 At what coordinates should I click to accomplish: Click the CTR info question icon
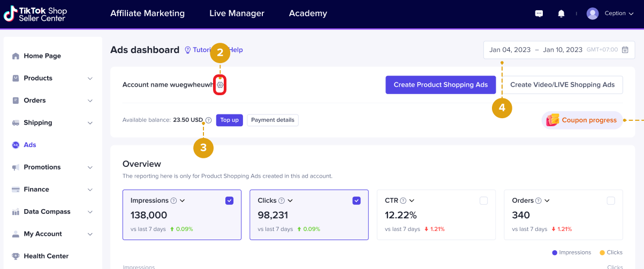(403, 201)
